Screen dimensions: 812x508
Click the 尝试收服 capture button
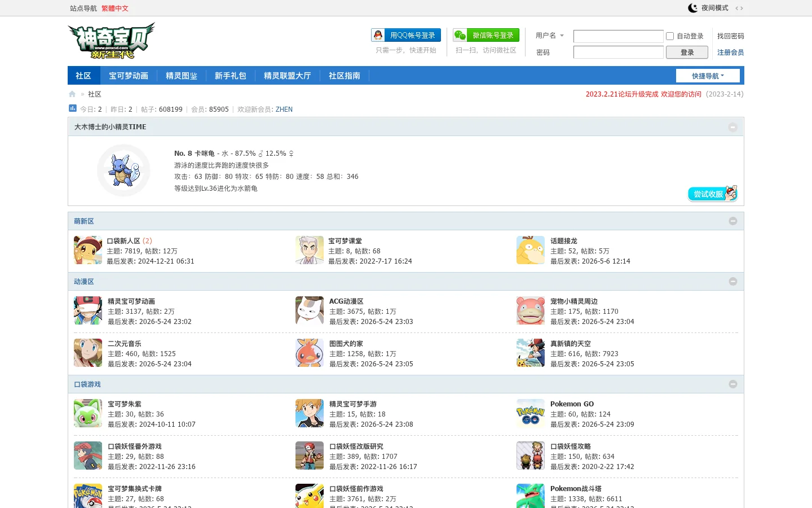(x=713, y=194)
